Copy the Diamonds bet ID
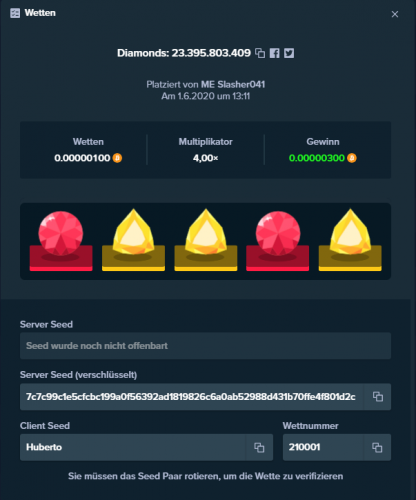Image resolution: width=416 pixels, height=500 pixels. tap(260, 53)
